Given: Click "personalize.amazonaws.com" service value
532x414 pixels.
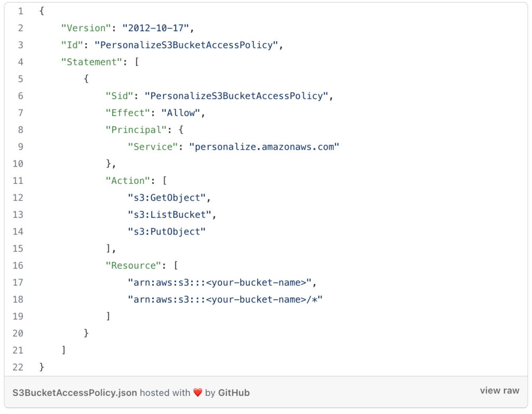Looking at the screenshot, I should coord(264,146).
